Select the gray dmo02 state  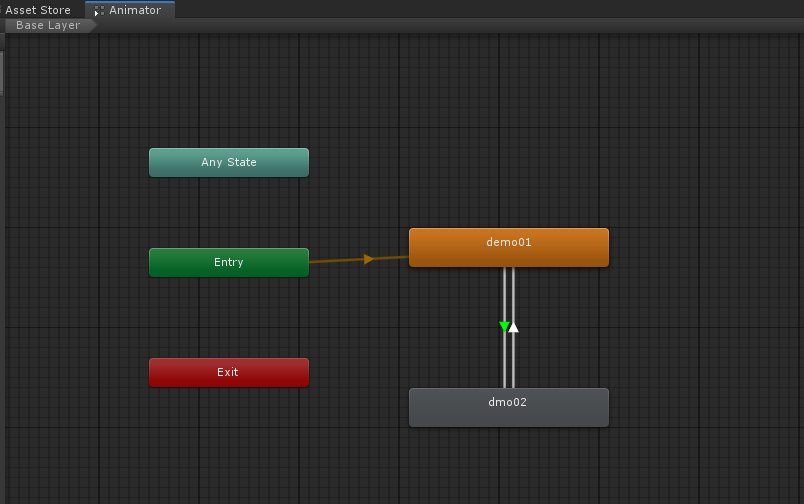[509, 407]
